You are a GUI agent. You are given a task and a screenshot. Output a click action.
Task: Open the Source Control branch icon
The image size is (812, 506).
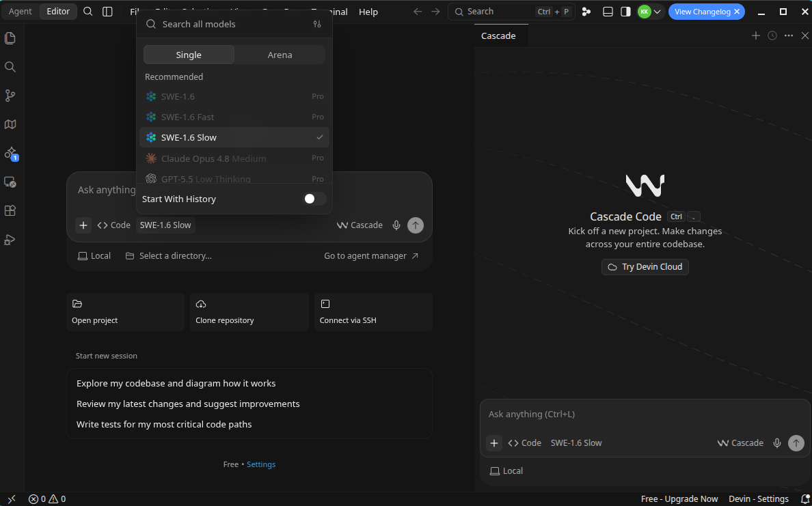10,95
